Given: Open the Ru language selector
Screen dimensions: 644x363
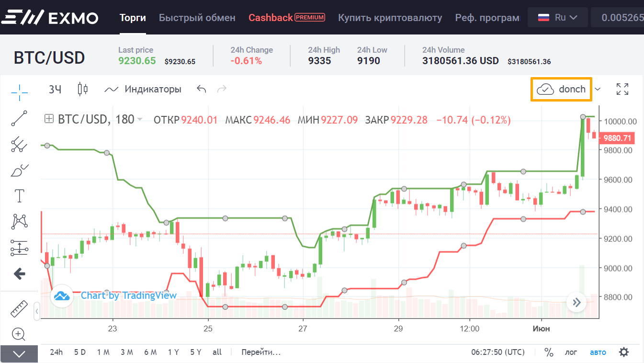Looking at the screenshot, I should tap(557, 18).
